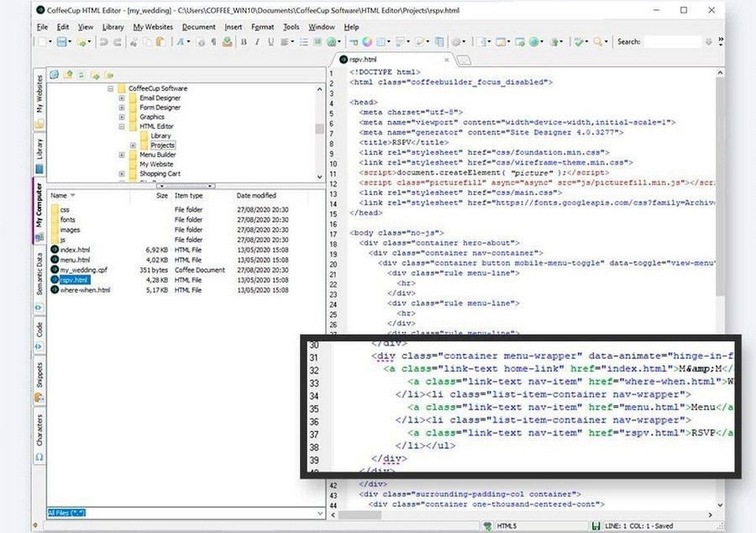Click the green globe preview icon
This screenshot has height=533, width=756.
point(533,42)
